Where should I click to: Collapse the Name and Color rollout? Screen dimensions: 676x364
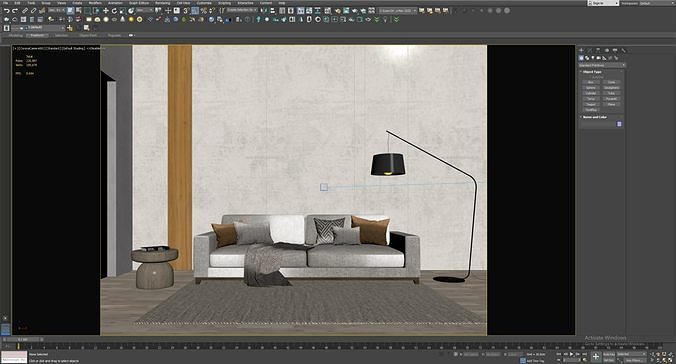(595, 117)
